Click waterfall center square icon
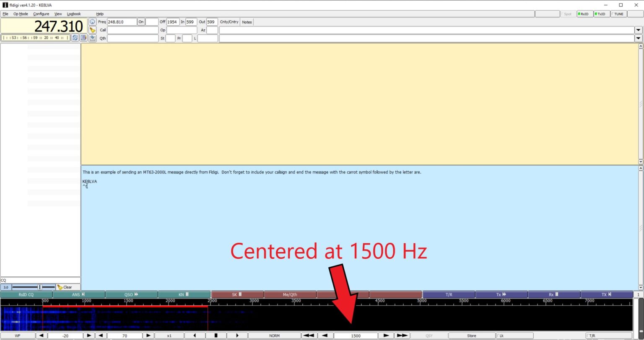 [216, 336]
